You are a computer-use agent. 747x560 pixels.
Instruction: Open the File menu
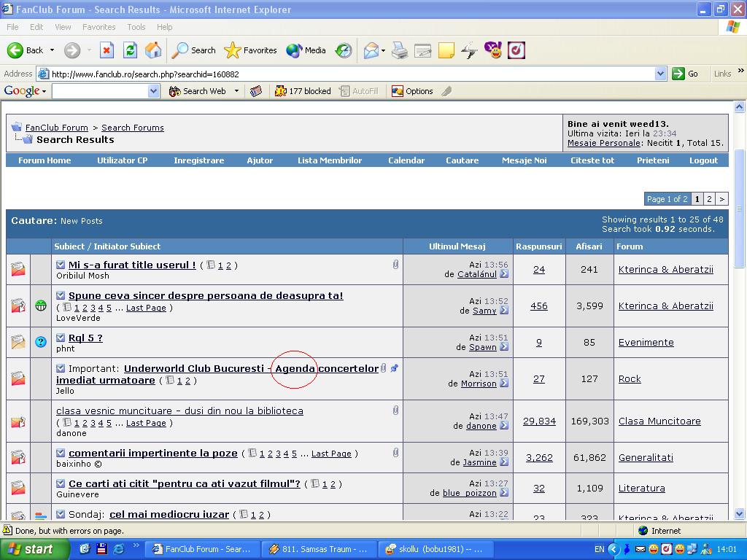[13, 27]
